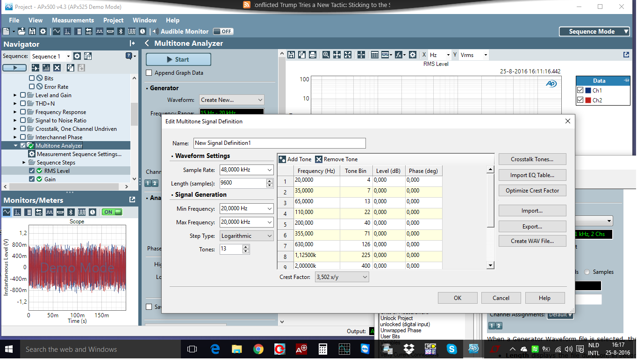
Task: Select digital waveform icon in Monitors/Meters toolbar
Action: click(50, 212)
